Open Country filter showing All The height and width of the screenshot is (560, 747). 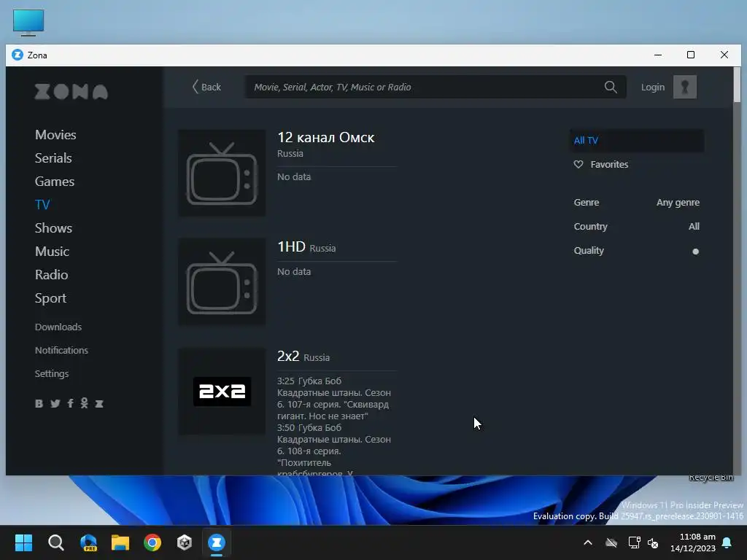pos(694,227)
